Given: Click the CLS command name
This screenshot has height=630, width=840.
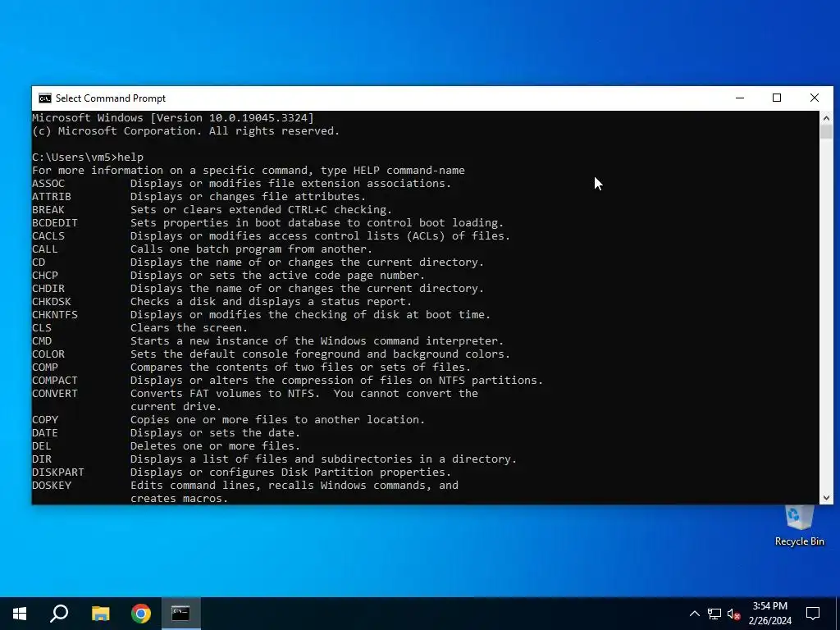Looking at the screenshot, I should (42, 328).
